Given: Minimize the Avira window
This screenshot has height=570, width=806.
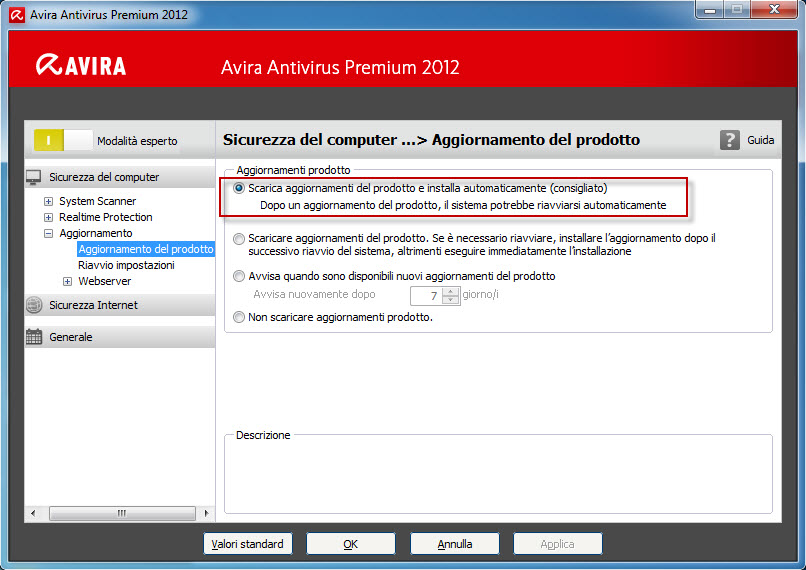Looking at the screenshot, I should point(710,10).
